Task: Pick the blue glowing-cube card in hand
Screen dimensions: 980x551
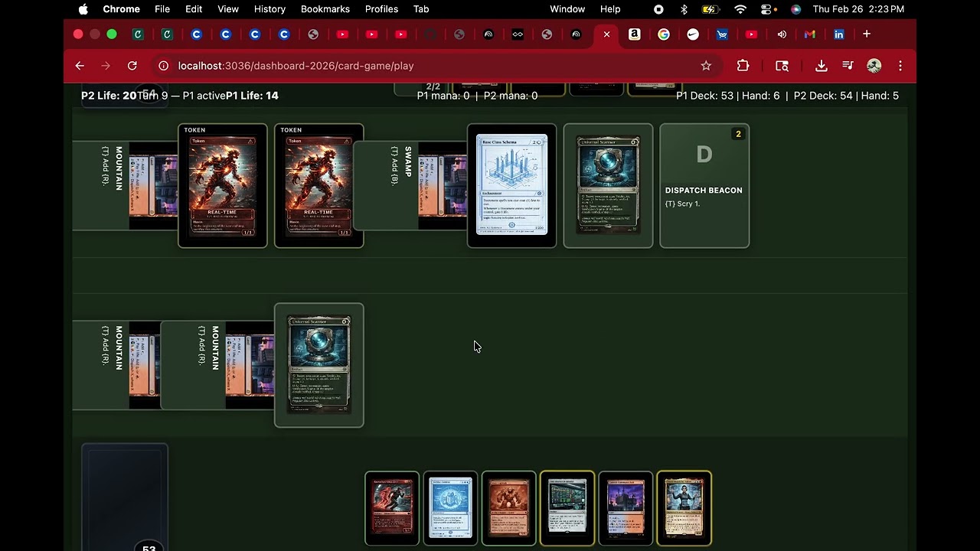Action: click(x=450, y=508)
